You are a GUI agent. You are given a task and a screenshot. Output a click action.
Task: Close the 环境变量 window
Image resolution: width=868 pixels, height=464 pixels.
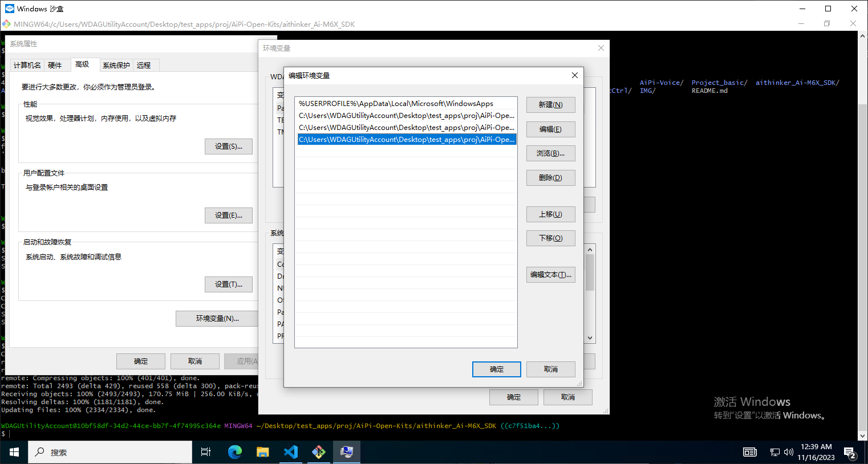click(x=601, y=48)
